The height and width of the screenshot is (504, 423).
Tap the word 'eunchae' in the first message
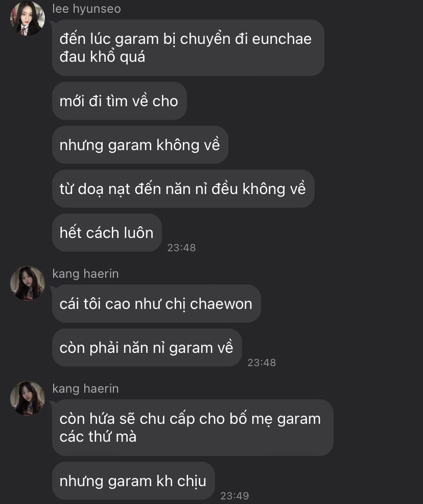point(282,39)
